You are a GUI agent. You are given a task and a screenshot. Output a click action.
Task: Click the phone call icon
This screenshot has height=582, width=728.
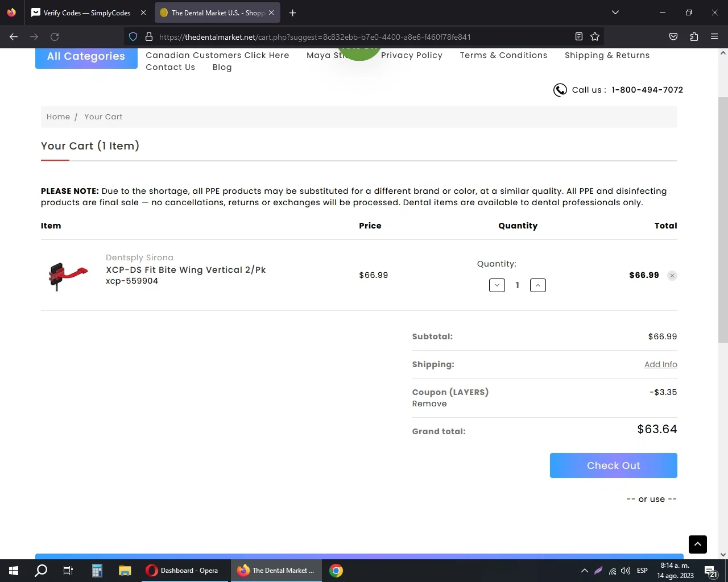[x=560, y=90]
